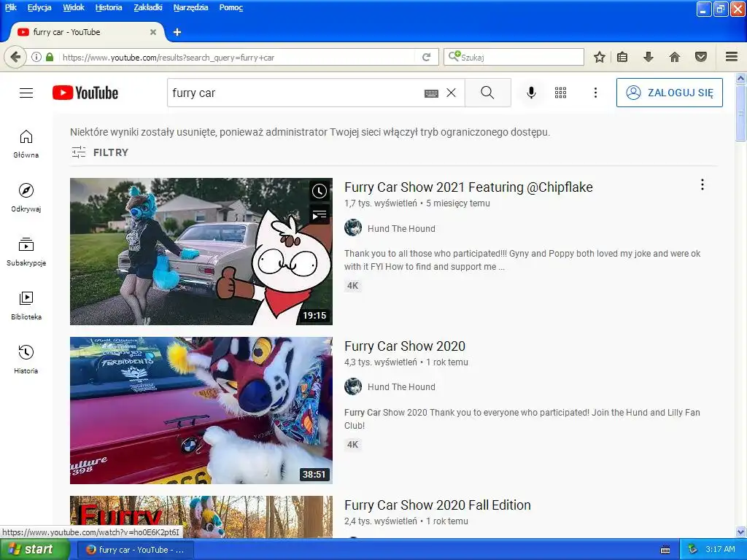Expand the FILTRY filters panel

click(x=100, y=152)
